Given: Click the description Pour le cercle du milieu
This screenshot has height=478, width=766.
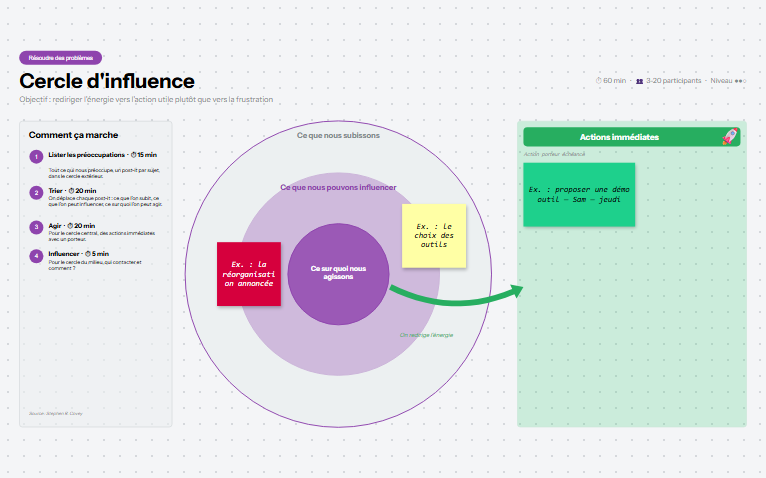Looking at the screenshot, I should tap(95, 265).
